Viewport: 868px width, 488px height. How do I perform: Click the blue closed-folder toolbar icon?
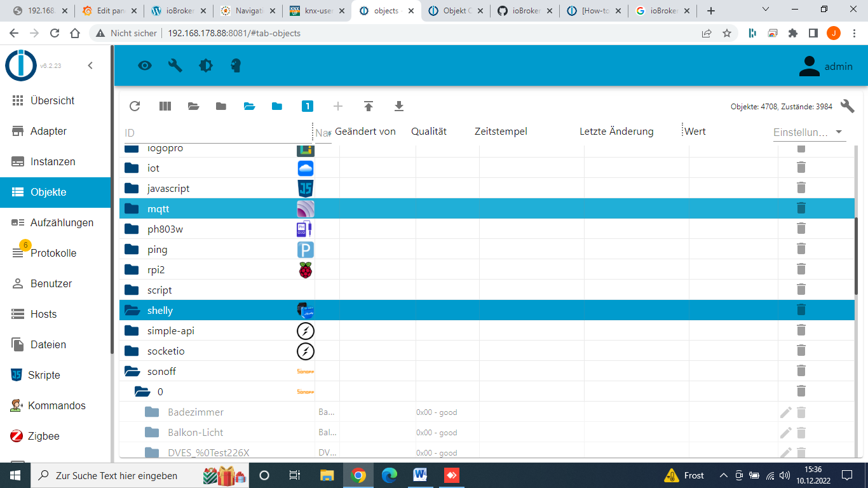pos(277,106)
